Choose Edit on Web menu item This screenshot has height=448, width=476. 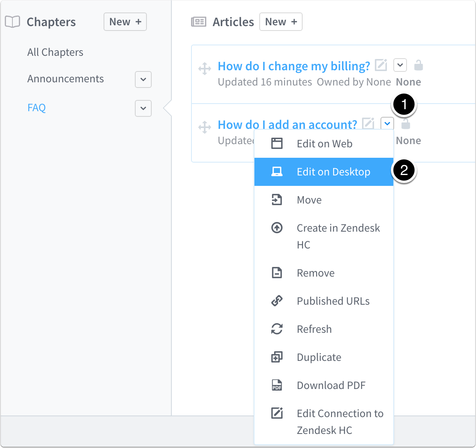324,144
